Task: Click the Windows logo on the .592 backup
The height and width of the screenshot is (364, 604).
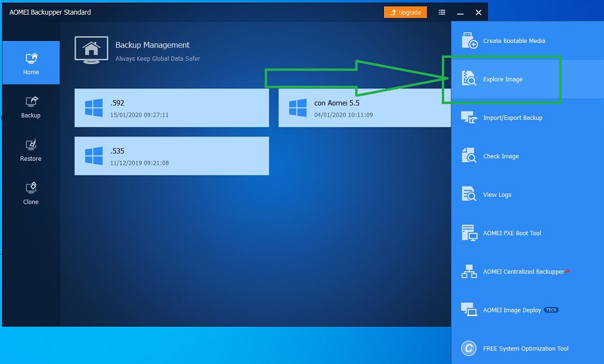Action: [x=94, y=108]
